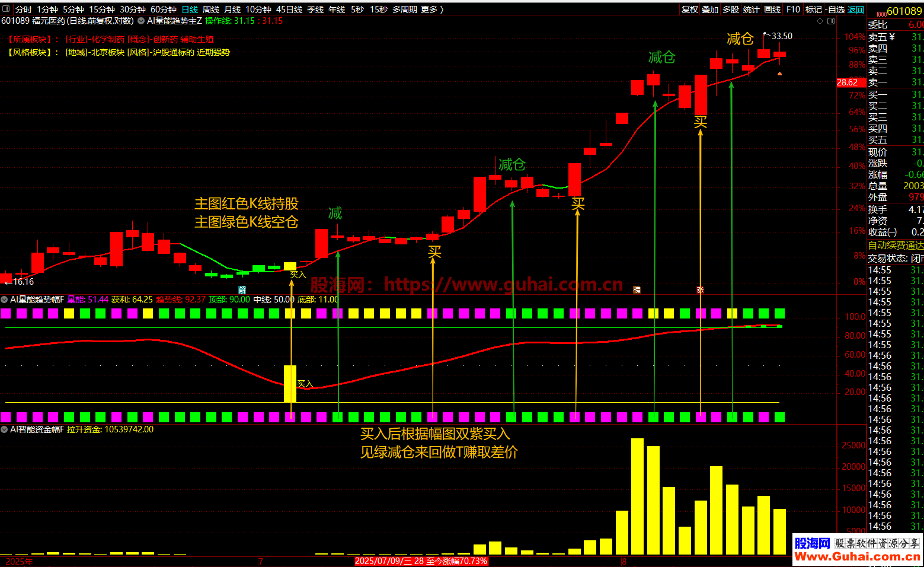Click the small orange triangle near the last candle
Viewport: 924px width, 567px height.
pyautogui.click(x=779, y=74)
